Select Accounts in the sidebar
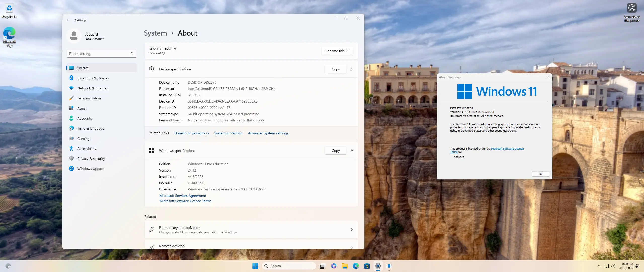The height and width of the screenshot is (272, 644). (85, 118)
